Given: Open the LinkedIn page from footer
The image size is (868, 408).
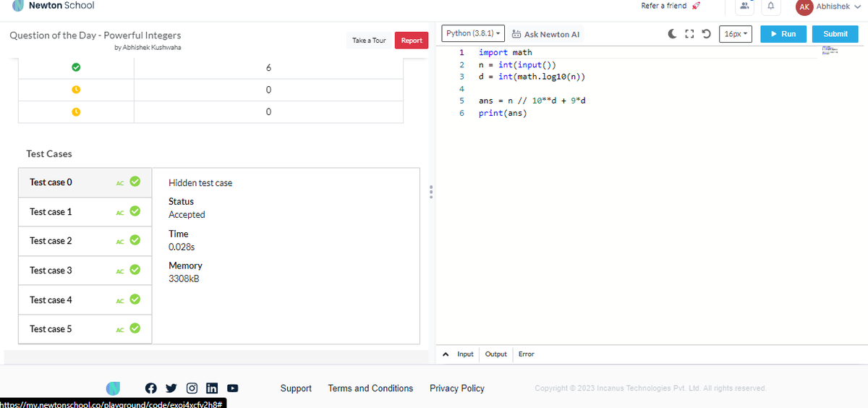Looking at the screenshot, I should point(213,388).
